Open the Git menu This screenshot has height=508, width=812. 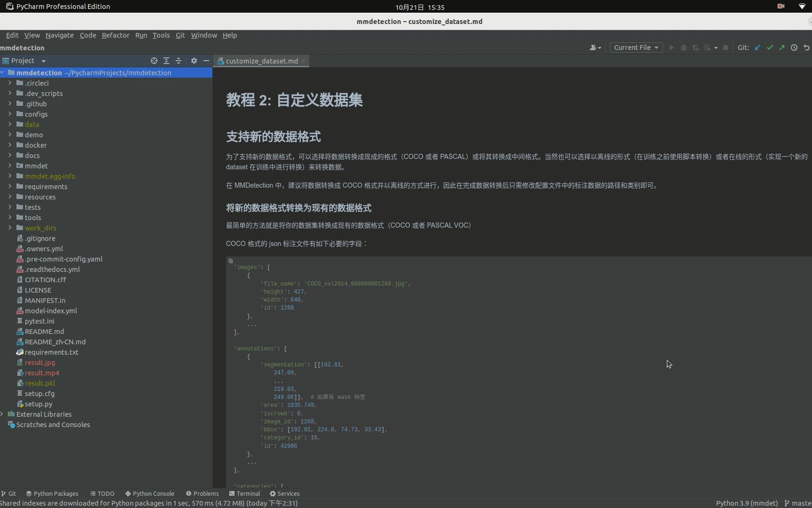(180, 35)
